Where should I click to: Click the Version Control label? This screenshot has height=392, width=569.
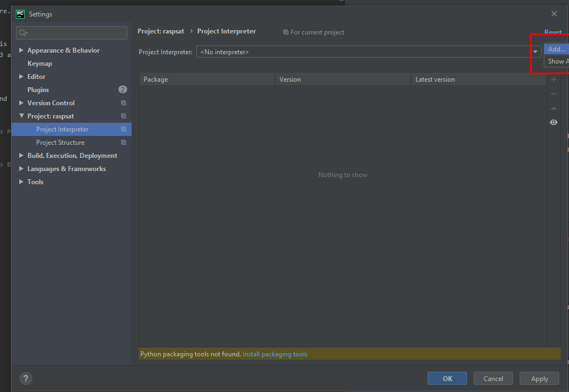coord(51,103)
